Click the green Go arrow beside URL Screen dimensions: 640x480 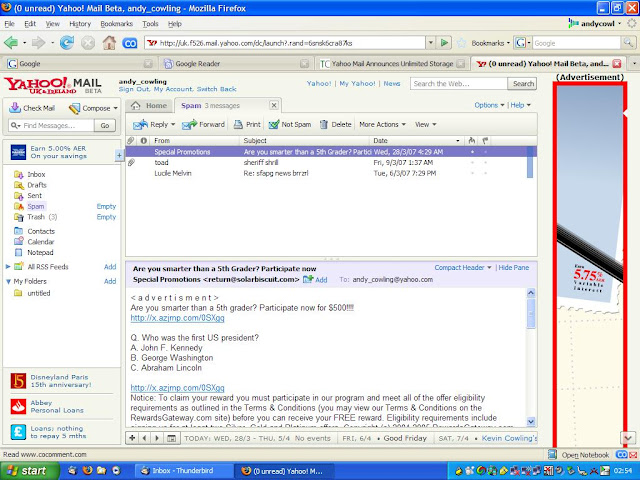click(444, 42)
